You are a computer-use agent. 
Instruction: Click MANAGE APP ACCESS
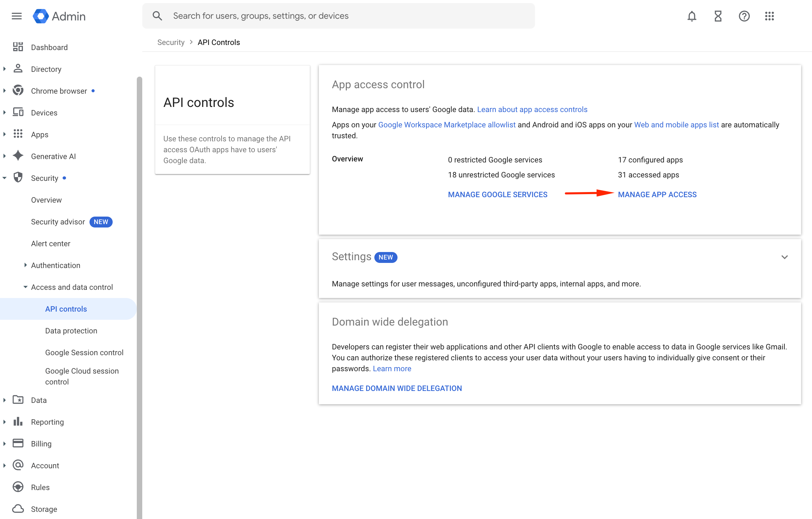click(x=657, y=194)
